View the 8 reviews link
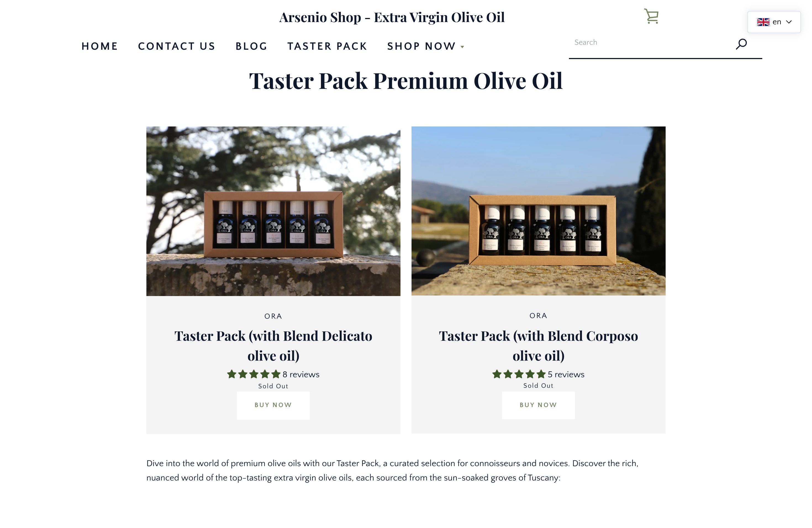Viewport: 812px width, 528px height. click(301, 374)
